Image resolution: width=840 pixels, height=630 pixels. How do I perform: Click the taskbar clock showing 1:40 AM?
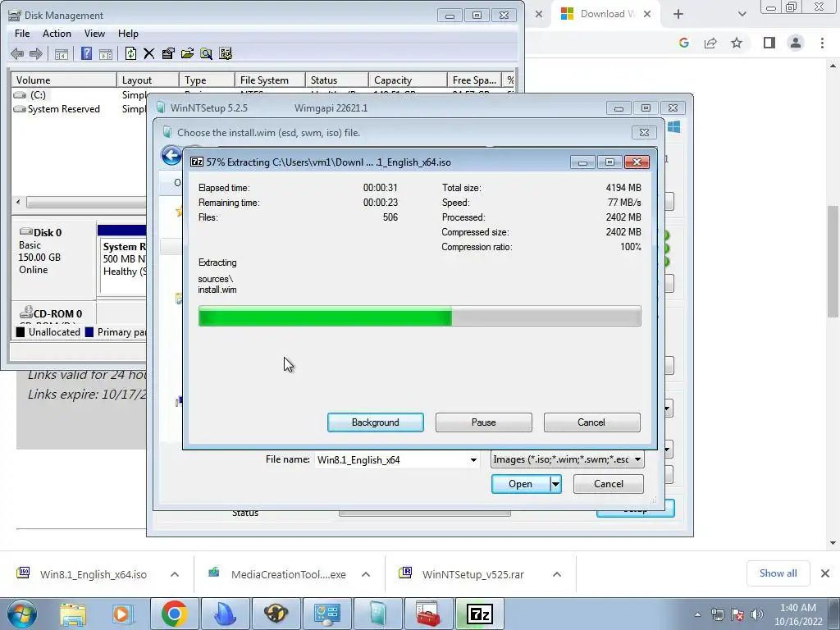pyautogui.click(x=798, y=614)
